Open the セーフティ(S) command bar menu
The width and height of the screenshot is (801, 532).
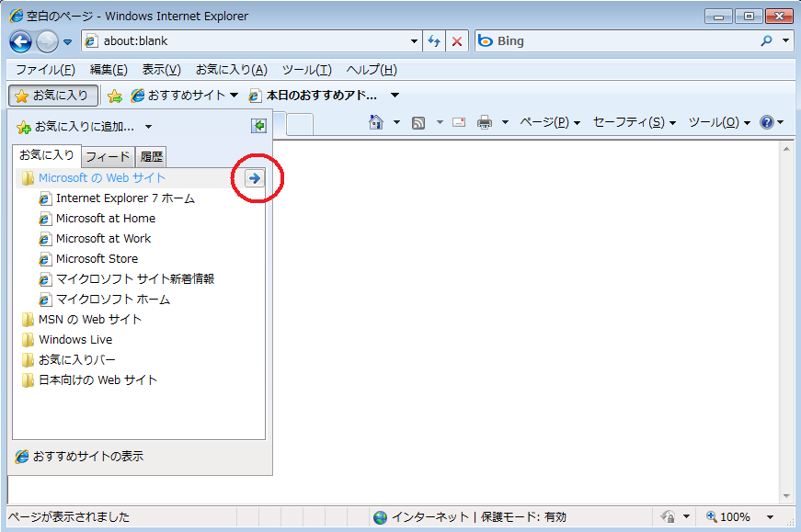pyautogui.click(x=635, y=122)
